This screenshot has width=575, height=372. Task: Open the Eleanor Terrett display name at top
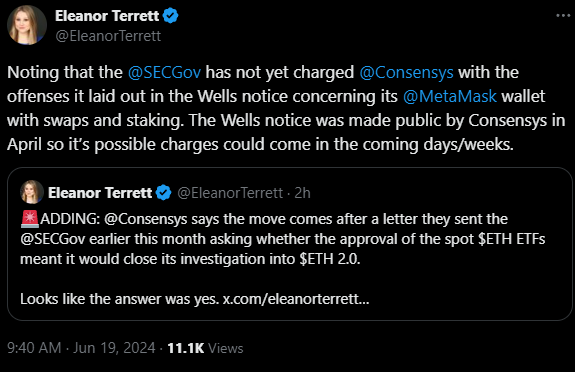[107, 16]
